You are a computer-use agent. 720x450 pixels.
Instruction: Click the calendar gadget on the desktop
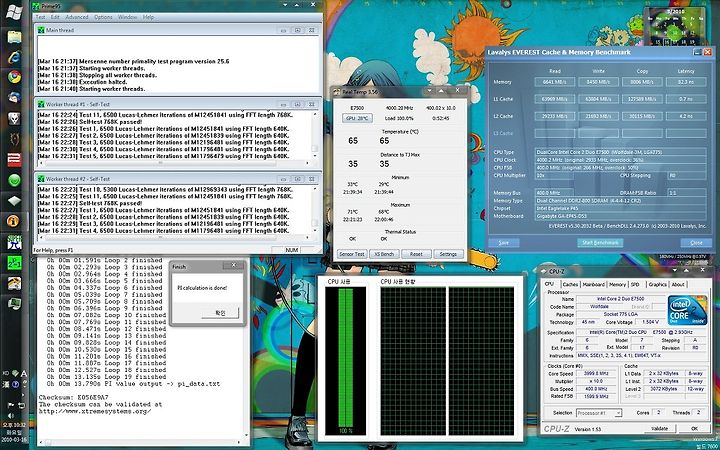(674, 27)
